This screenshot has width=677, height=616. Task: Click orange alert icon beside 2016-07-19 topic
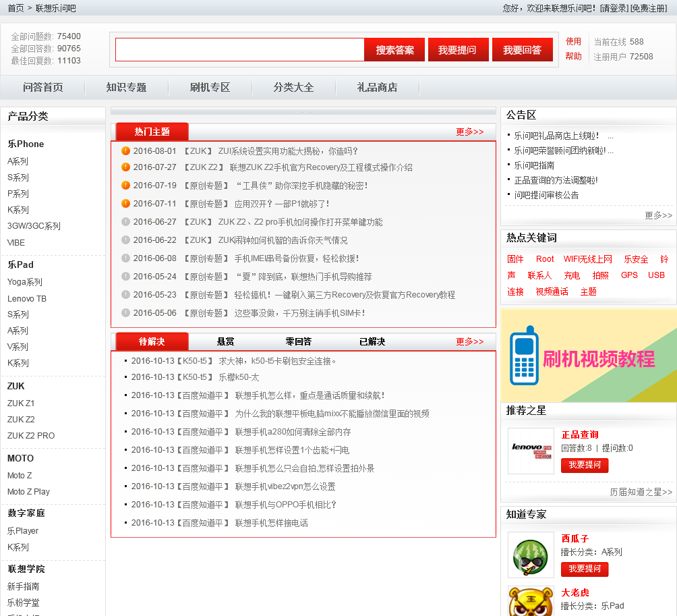point(125,185)
